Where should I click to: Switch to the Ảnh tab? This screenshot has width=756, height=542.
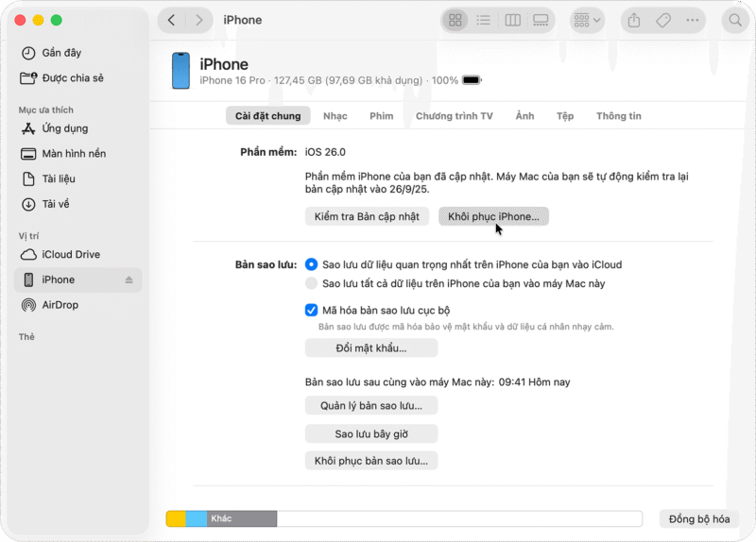pos(524,116)
